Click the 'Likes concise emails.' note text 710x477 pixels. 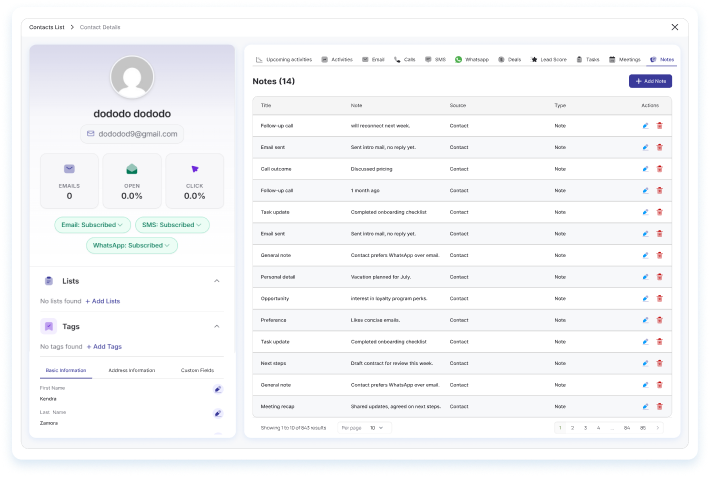tap(375, 320)
